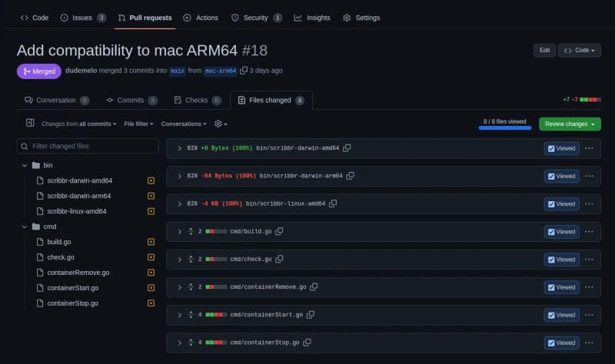Uncheck Viewed for cmd/check.go
Screen dimensions: 615x364
561,260
